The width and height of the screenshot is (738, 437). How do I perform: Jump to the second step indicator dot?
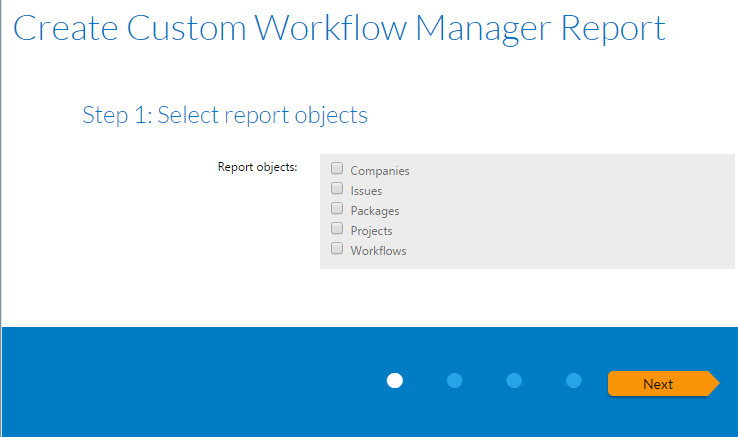click(455, 380)
